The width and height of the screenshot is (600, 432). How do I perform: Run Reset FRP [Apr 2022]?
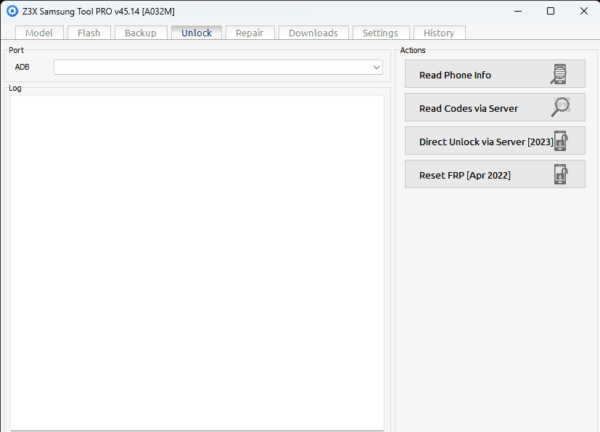495,174
